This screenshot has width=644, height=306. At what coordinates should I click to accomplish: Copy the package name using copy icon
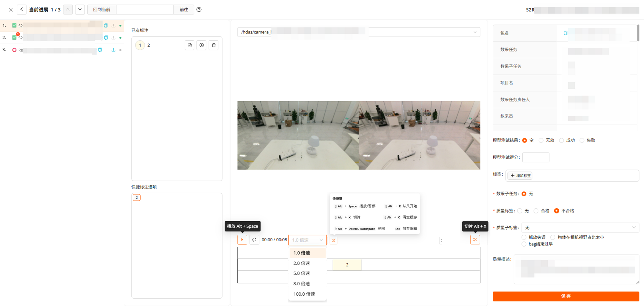coord(565,33)
